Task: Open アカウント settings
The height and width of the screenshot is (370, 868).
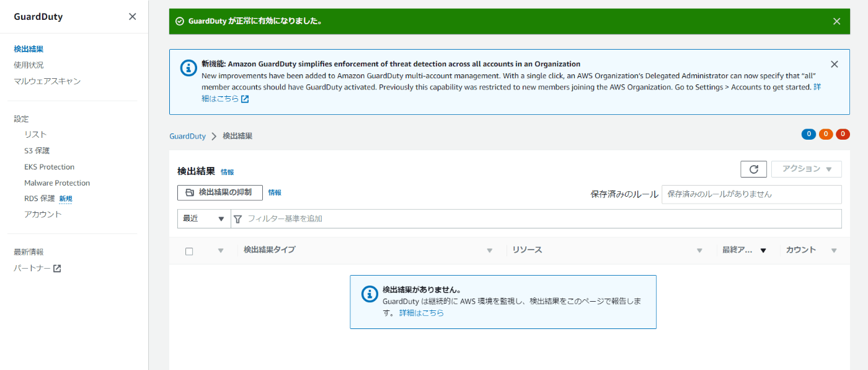Action: tap(43, 214)
